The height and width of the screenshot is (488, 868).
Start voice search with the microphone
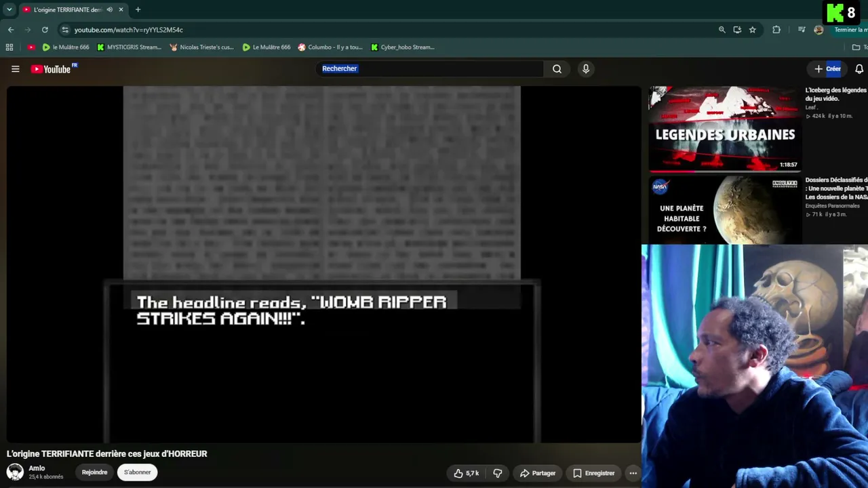coord(586,68)
